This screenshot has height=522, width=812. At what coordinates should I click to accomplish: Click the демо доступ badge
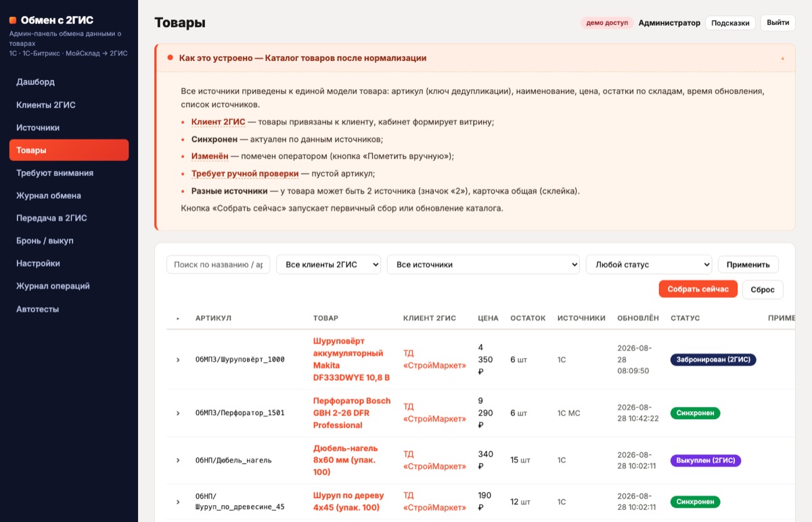pos(607,23)
